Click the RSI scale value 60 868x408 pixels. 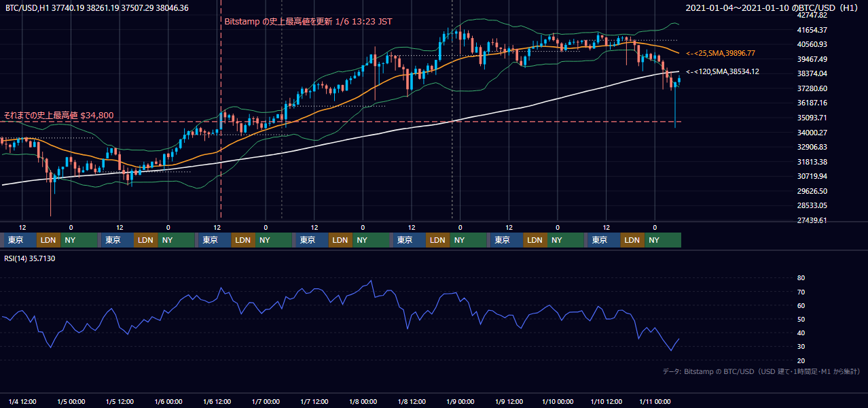click(801, 305)
